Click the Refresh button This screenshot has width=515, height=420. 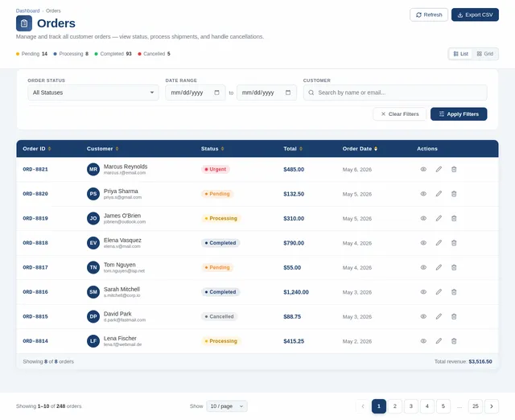[x=429, y=14]
